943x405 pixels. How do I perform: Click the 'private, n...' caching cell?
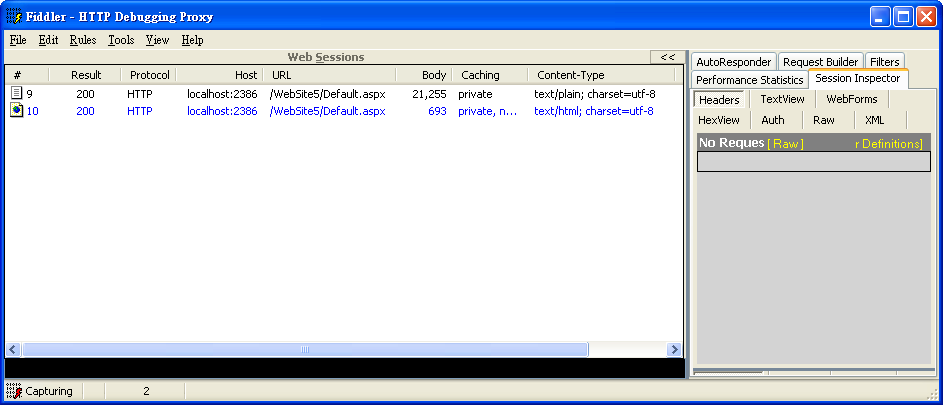487,111
